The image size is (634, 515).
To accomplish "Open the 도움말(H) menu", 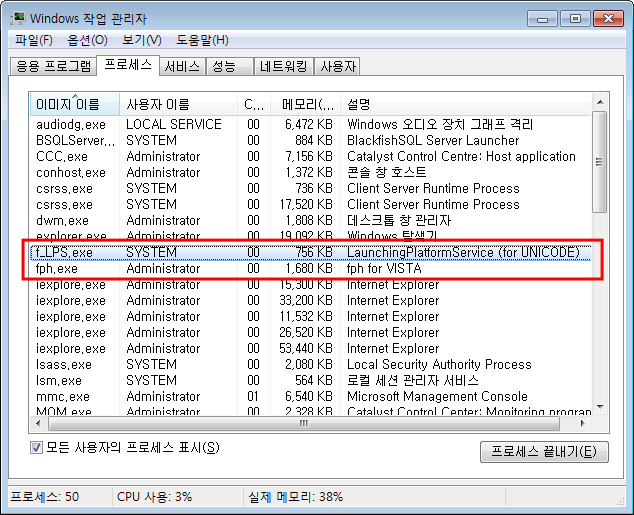I will 202,40.
